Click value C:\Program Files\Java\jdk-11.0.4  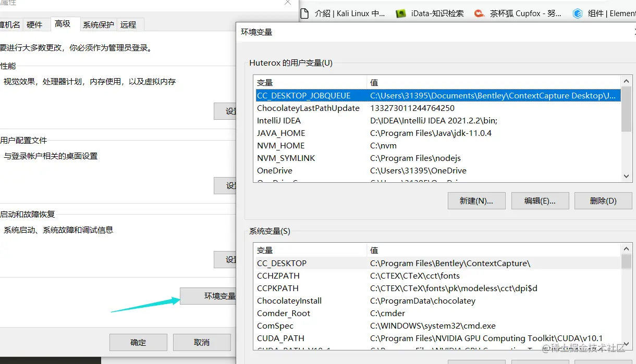(431, 133)
